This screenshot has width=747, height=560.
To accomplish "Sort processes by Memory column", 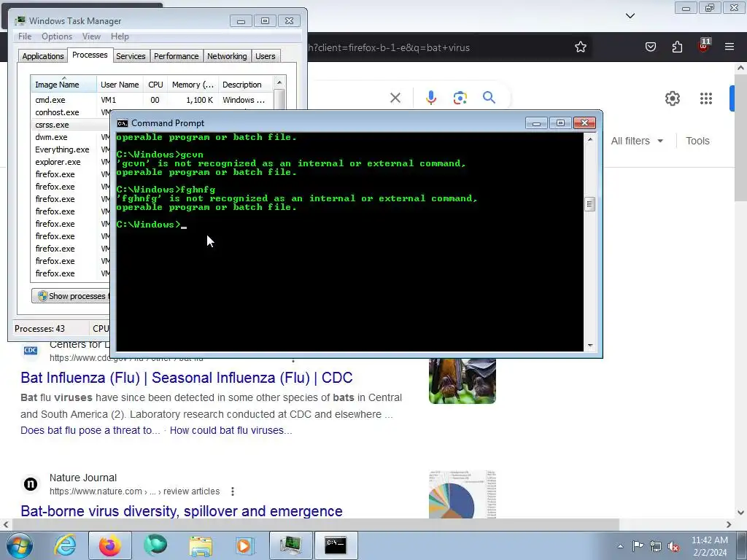I will (x=193, y=85).
